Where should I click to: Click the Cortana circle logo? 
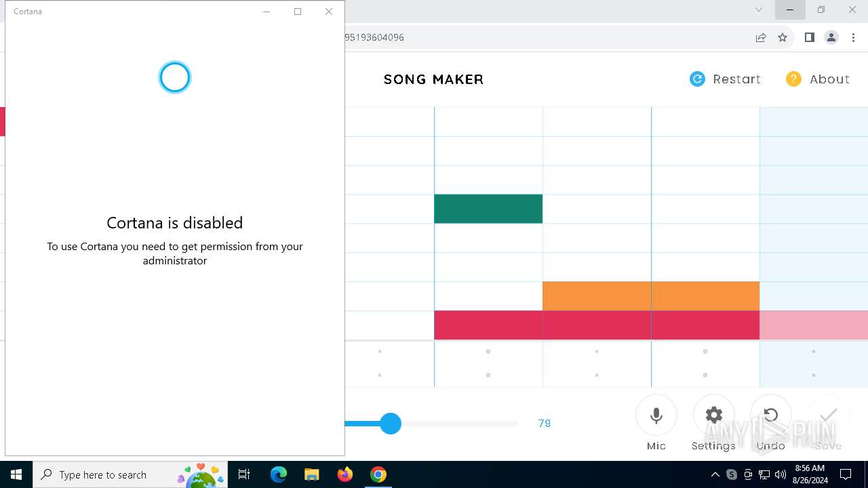click(175, 77)
